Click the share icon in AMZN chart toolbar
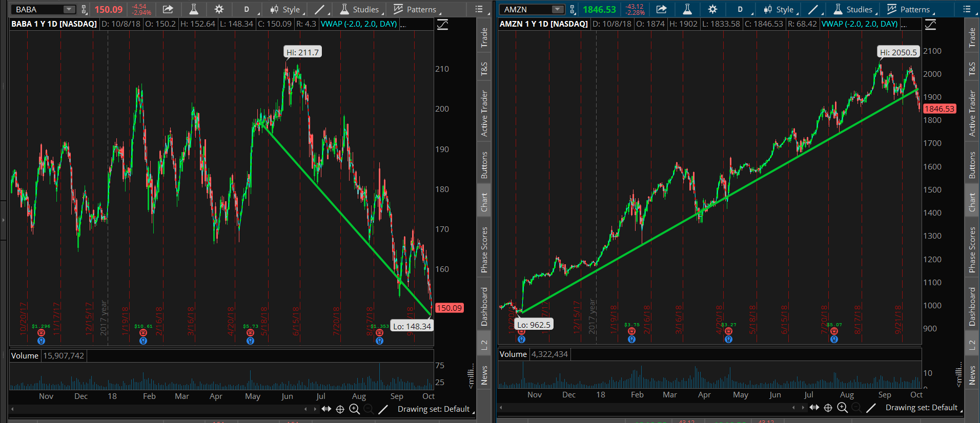The height and width of the screenshot is (423, 980). 661,9
